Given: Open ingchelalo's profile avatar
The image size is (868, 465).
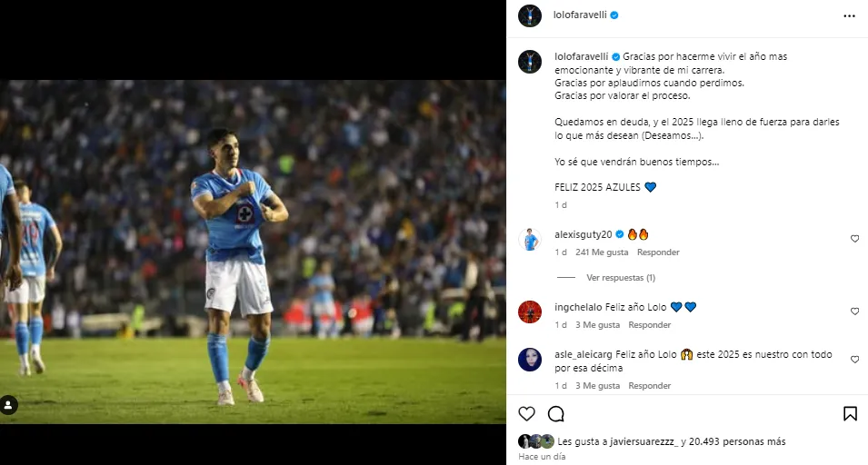Looking at the screenshot, I should tap(530, 312).
